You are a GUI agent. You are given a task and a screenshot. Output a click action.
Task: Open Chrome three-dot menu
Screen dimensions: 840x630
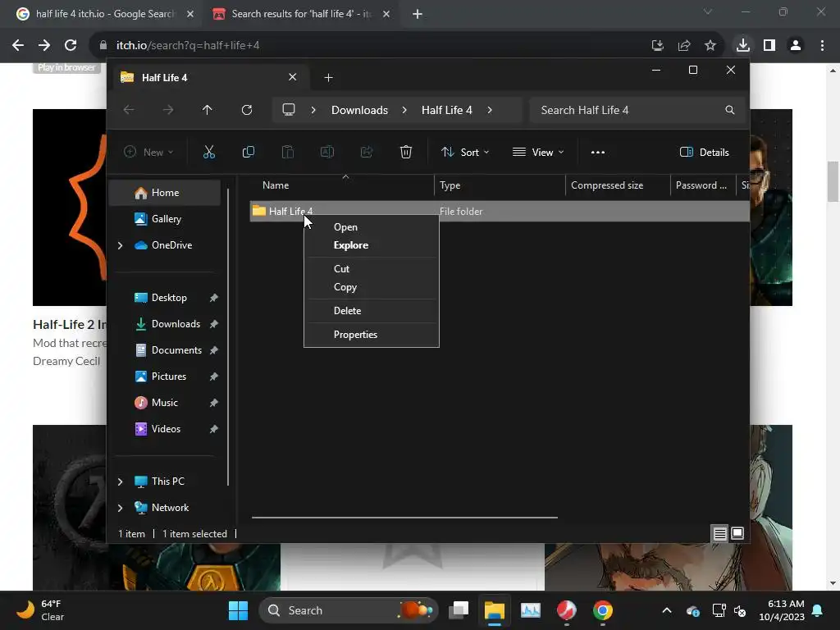pyautogui.click(x=822, y=46)
